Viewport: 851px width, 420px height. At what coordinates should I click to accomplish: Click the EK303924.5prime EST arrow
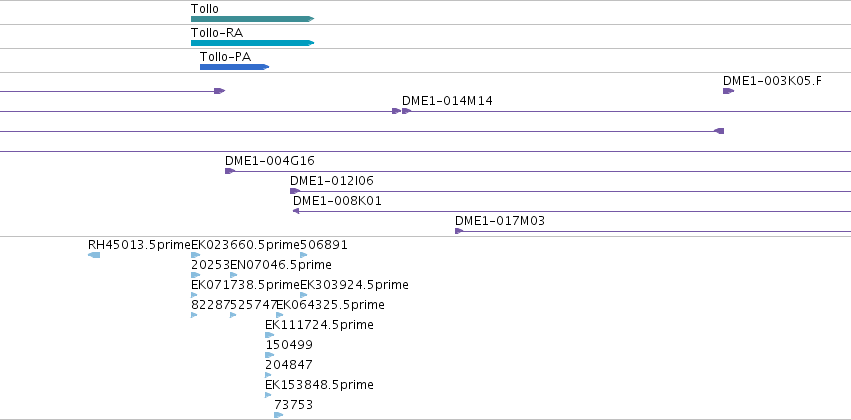(304, 295)
